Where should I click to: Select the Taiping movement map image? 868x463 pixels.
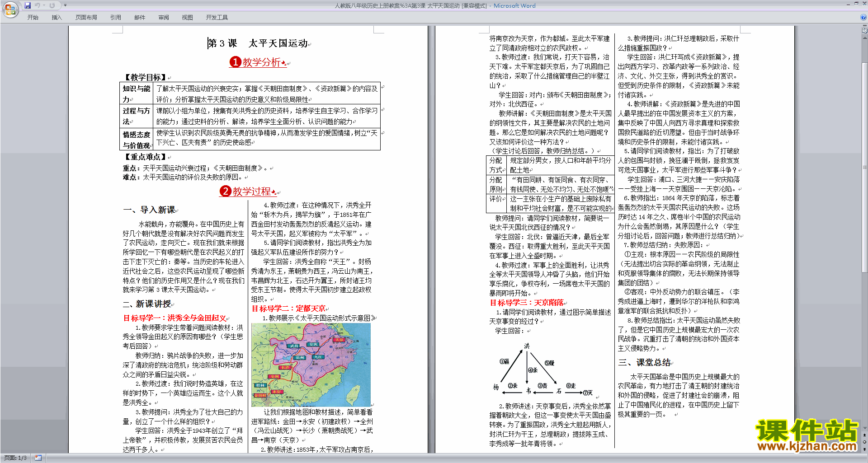pos(311,365)
